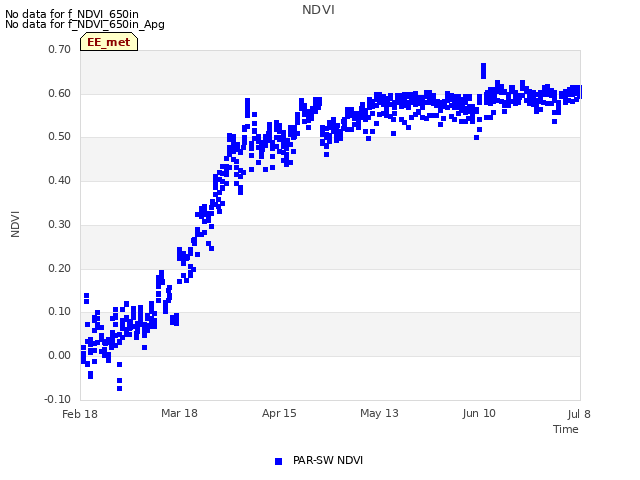Click the Jun 10 x-axis tick label

click(479, 413)
